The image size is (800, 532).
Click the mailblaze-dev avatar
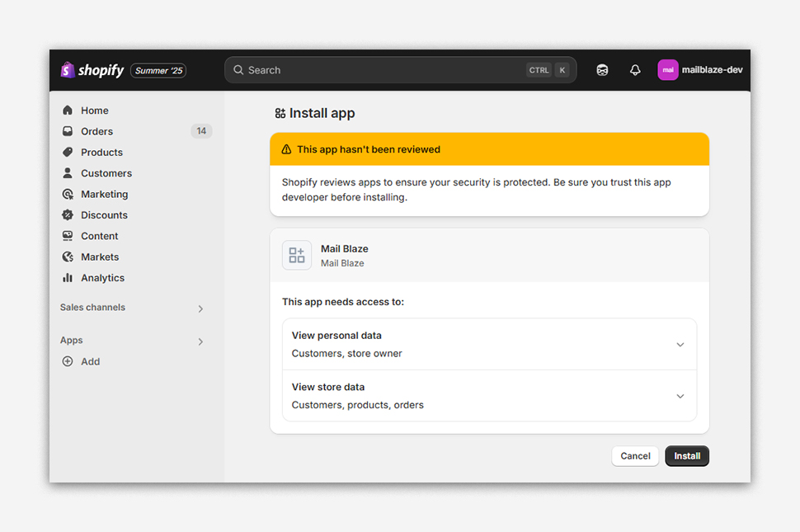point(668,70)
